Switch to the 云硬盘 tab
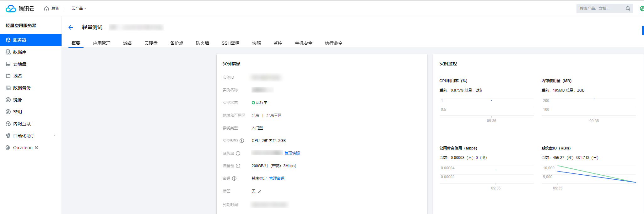The width and height of the screenshot is (644, 214). tap(151, 43)
